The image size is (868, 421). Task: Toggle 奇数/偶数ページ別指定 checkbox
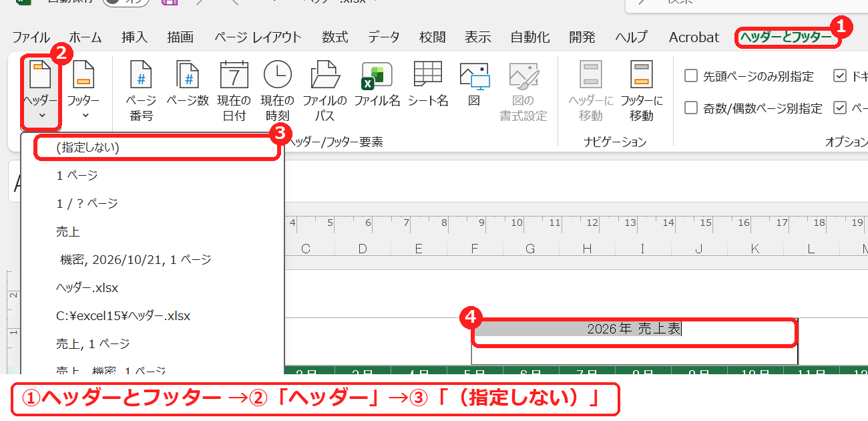coord(691,107)
